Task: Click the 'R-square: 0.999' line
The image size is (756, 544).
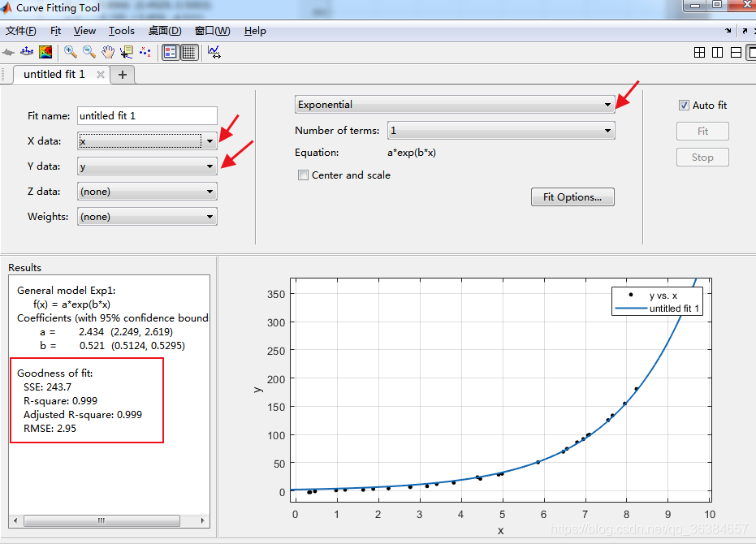Action: [60, 401]
